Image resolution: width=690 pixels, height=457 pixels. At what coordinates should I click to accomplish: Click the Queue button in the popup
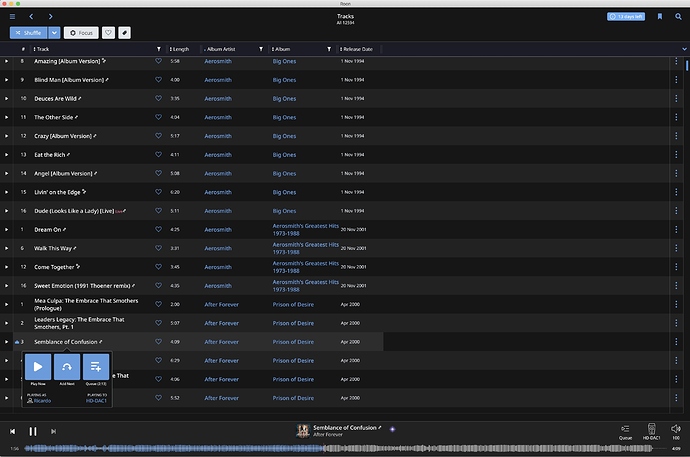[x=96, y=367]
